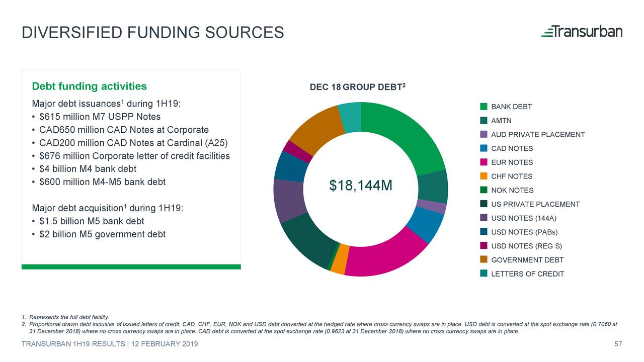644x362 pixels.
Task: Click the TRANSURBAN 1H19 RESULTS footer text
Action: 110,344
